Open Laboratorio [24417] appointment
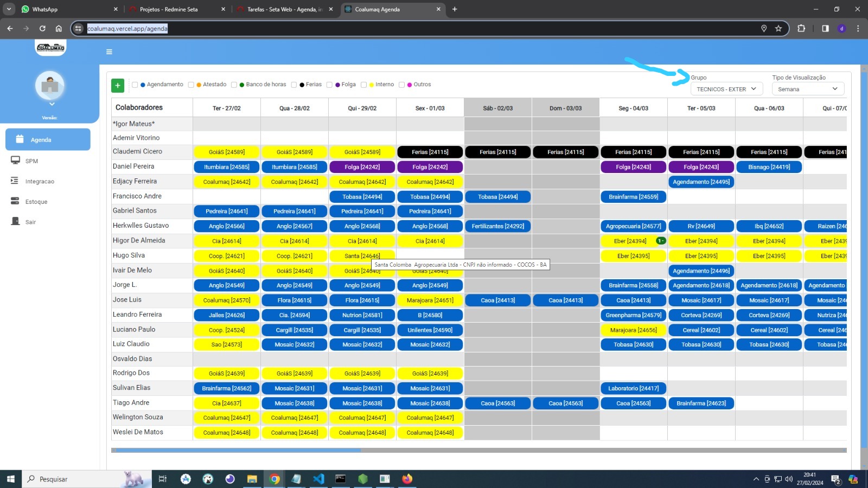Screen dimensions: 868x488 [x=634, y=388]
